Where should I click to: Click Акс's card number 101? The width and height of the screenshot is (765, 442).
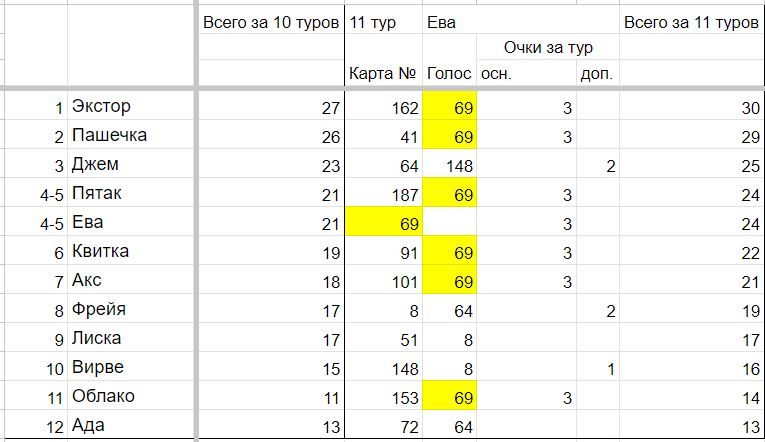[x=383, y=280]
